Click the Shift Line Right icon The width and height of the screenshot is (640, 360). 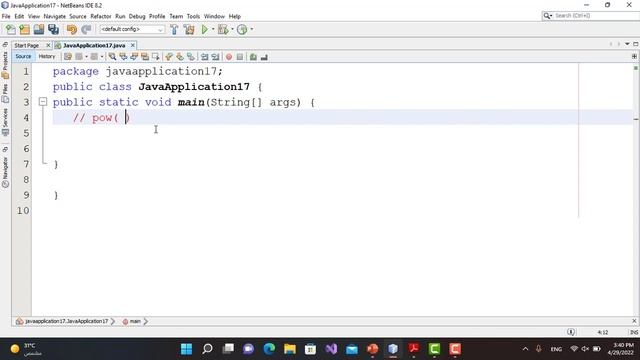[216, 57]
